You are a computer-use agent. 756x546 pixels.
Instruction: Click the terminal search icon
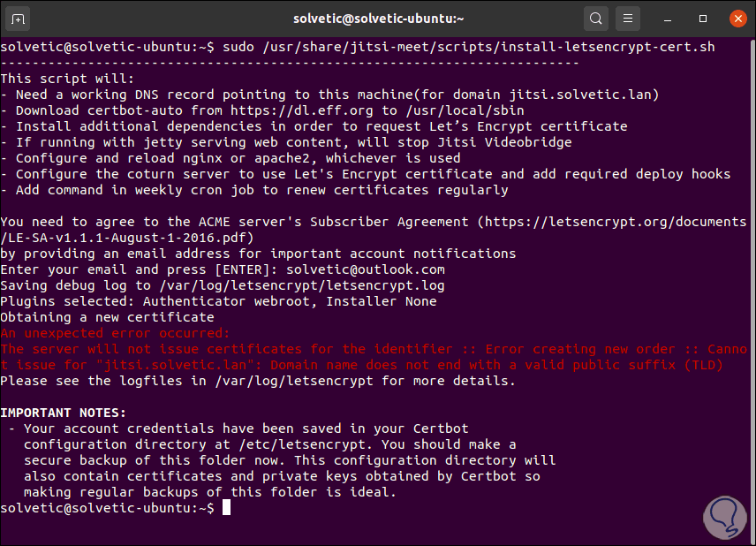[x=596, y=19]
